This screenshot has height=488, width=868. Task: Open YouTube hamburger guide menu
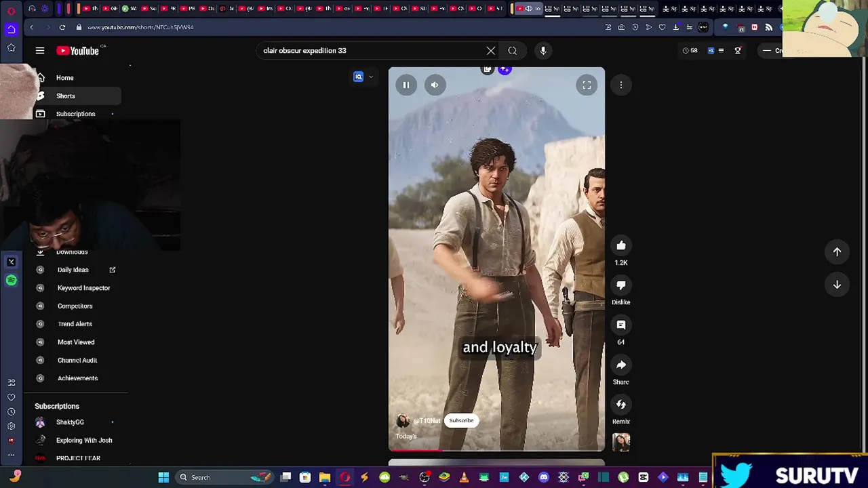pos(40,50)
